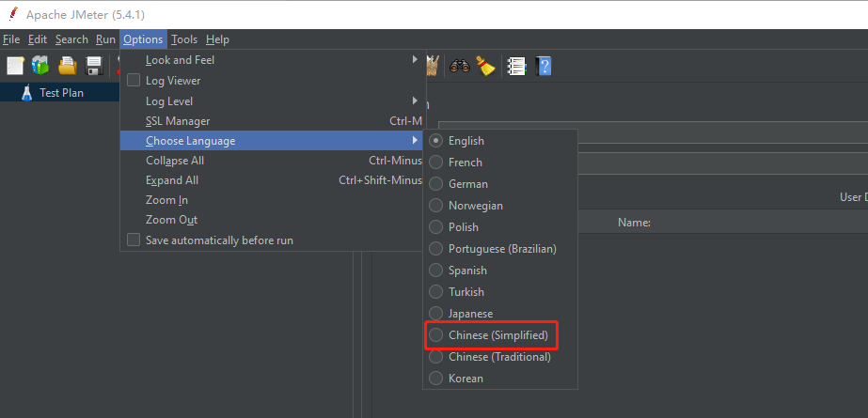868x418 pixels.
Task: Open the File menu
Action: tap(11, 39)
